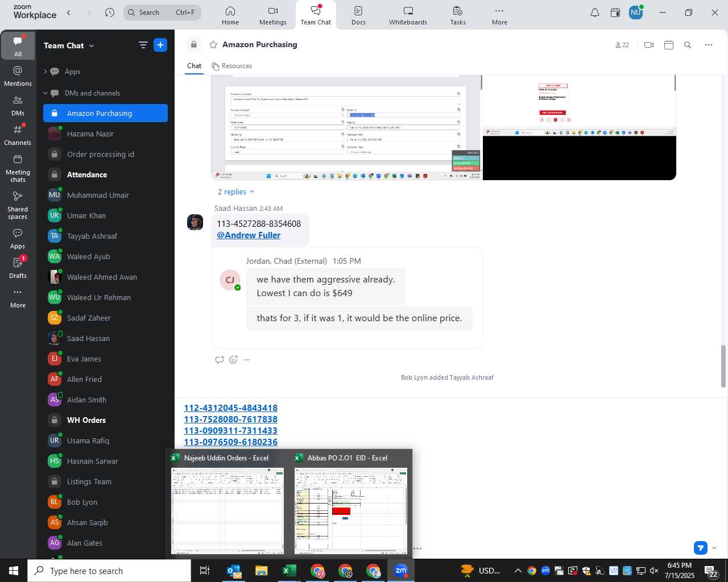Expand the 2 replies thread
Viewport: 728px width, 582px height.
coord(236,192)
